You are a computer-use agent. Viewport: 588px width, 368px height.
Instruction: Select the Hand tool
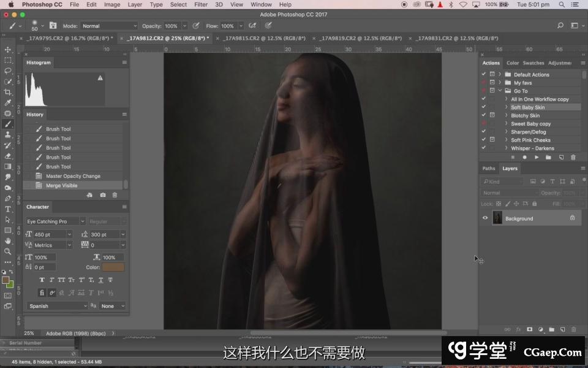pyautogui.click(x=8, y=241)
